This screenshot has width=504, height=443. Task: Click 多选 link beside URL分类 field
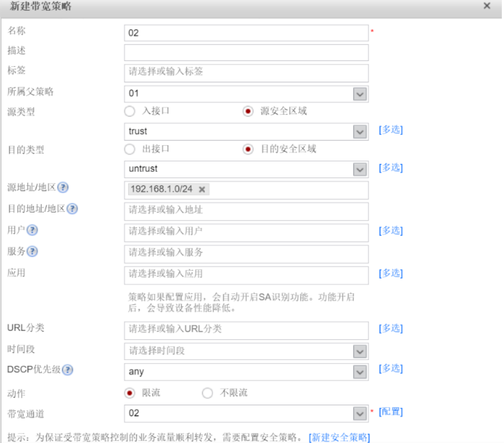tap(390, 328)
